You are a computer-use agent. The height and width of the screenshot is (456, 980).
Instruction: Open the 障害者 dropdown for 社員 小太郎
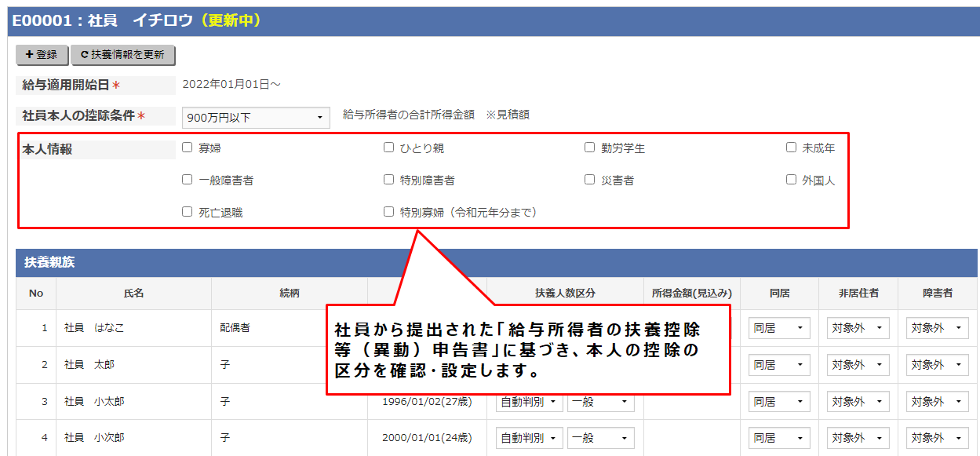938,401
